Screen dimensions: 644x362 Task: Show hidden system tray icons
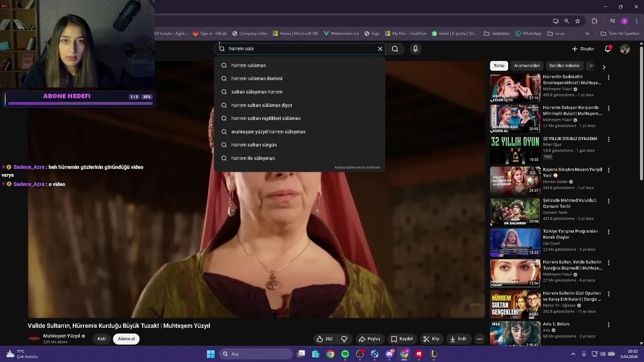573,354
